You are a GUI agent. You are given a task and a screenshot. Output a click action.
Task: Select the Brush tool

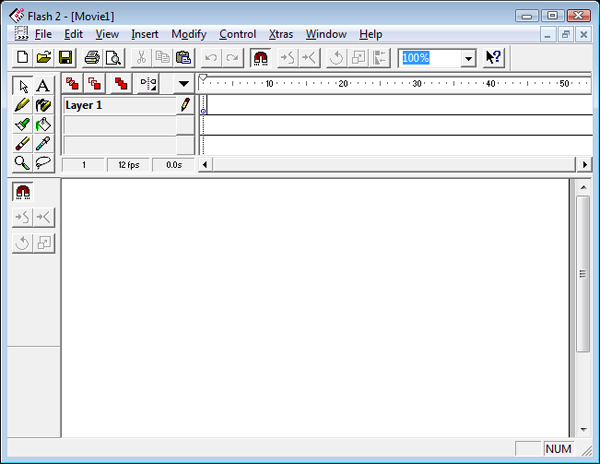point(23,125)
